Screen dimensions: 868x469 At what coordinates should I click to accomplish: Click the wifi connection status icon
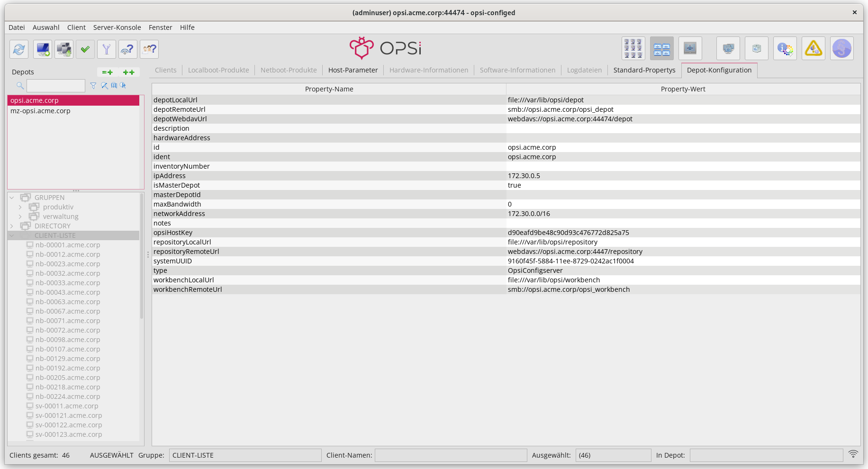(x=853, y=454)
